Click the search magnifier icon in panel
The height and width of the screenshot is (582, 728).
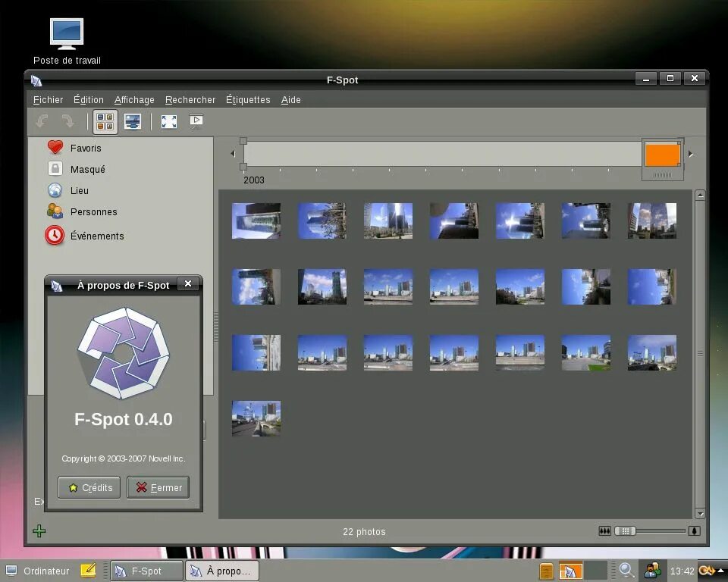pyautogui.click(x=626, y=571)
